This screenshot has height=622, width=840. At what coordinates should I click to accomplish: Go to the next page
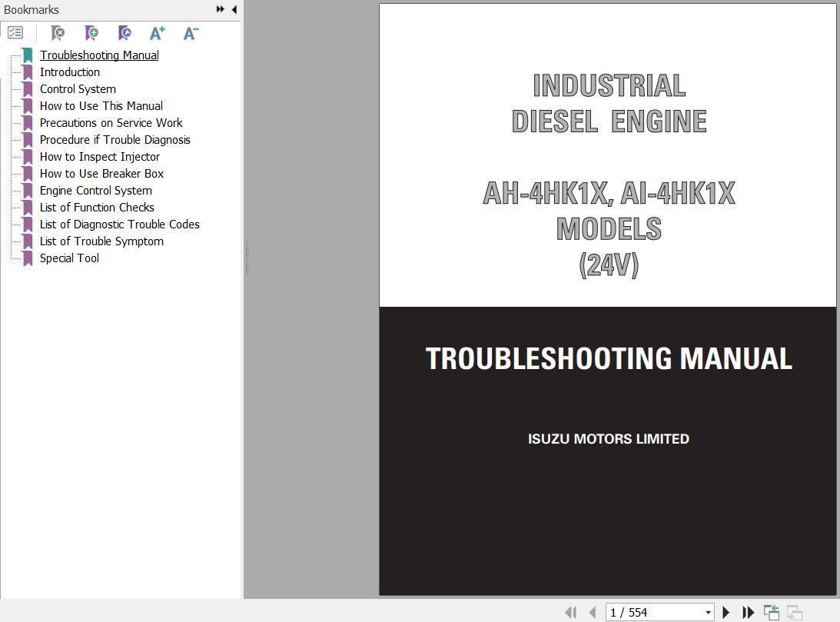(x=725, y=612)
